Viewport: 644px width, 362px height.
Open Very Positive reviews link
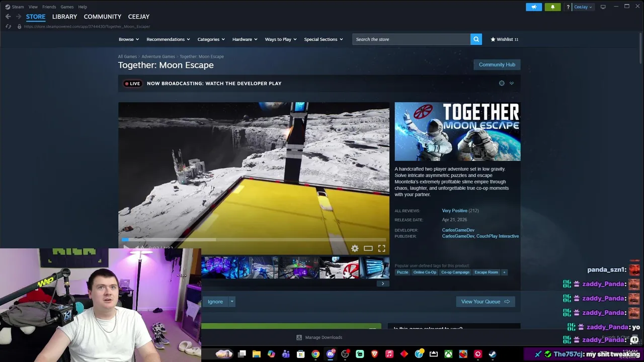454,211
